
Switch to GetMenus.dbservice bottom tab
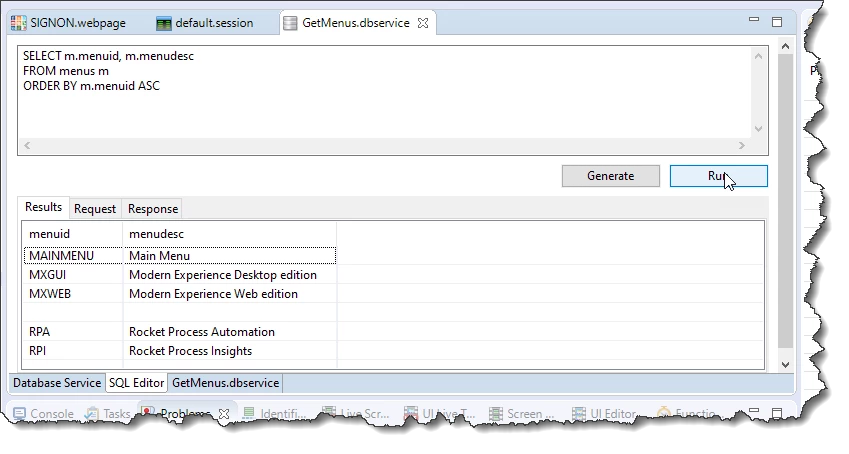tap(226, 383)
